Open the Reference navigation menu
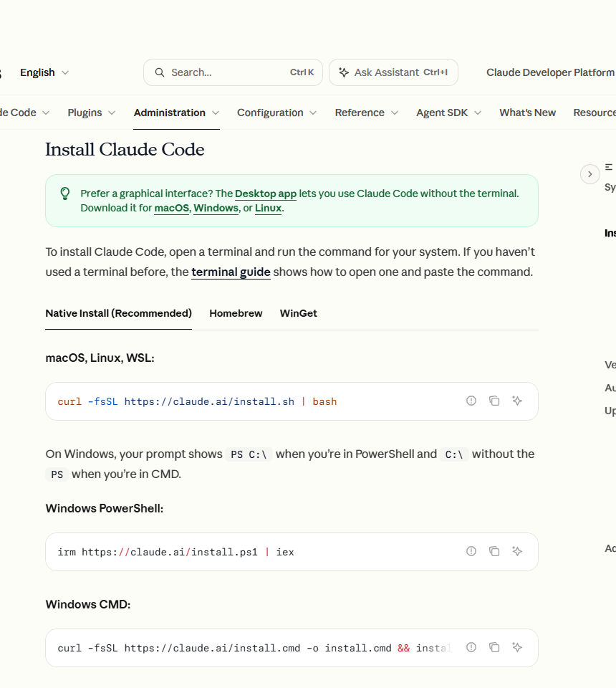The image size is (616, 688). point(367,113)
